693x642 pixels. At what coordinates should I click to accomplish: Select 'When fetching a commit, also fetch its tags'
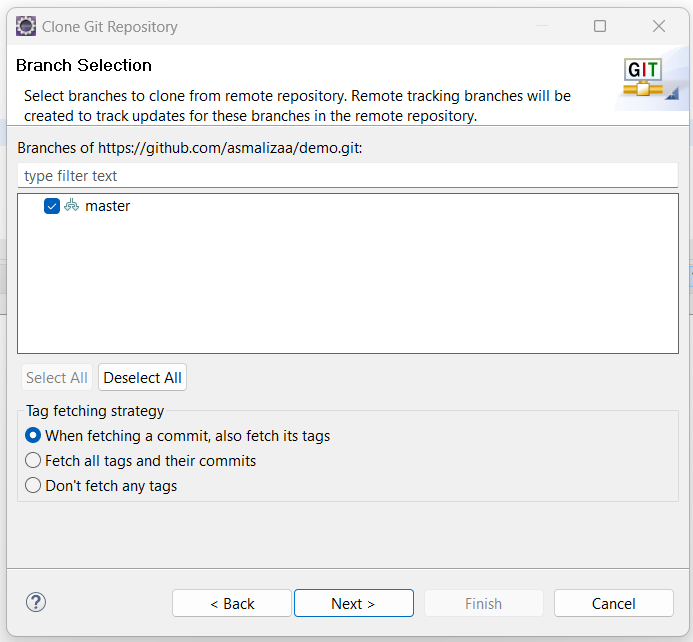(33, 436)
